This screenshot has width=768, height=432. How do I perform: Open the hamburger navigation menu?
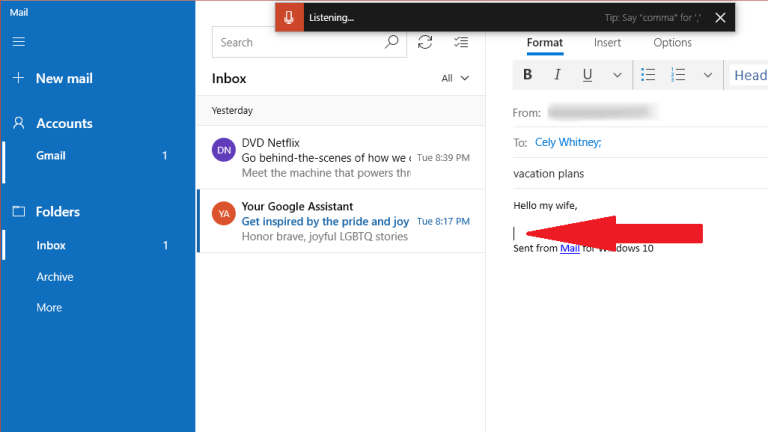coord(19,42)
